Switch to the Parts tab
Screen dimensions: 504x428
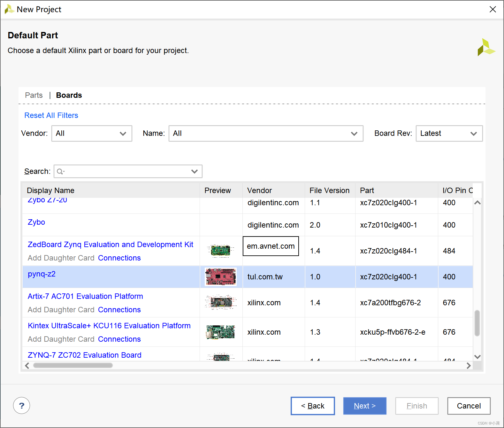click(x=34, y=95)
